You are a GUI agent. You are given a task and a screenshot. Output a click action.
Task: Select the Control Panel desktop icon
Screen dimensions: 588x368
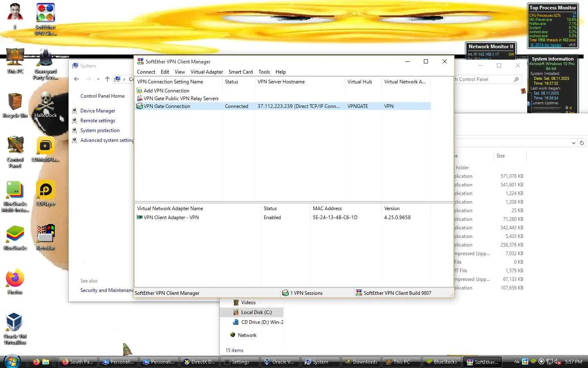15,152
